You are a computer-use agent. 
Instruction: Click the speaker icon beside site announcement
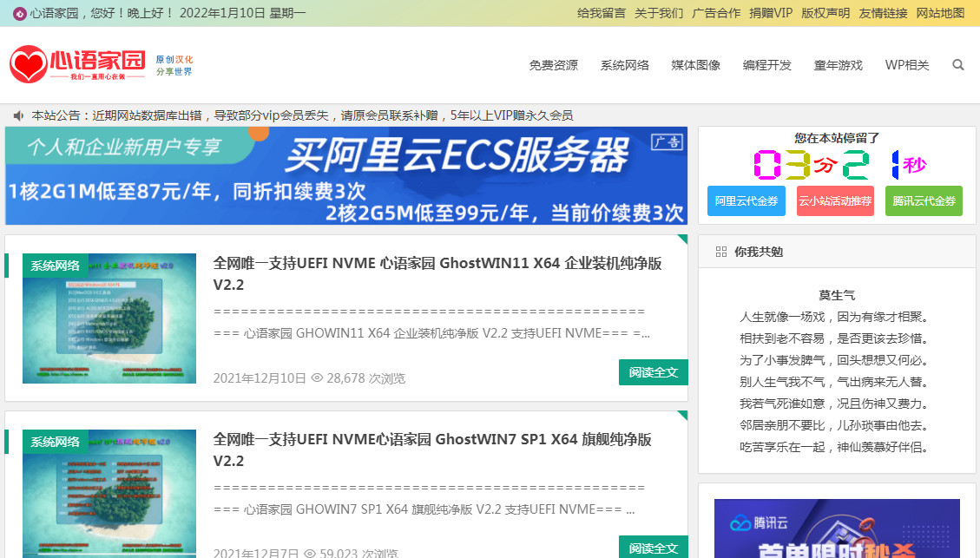click(x=19, y=115)
